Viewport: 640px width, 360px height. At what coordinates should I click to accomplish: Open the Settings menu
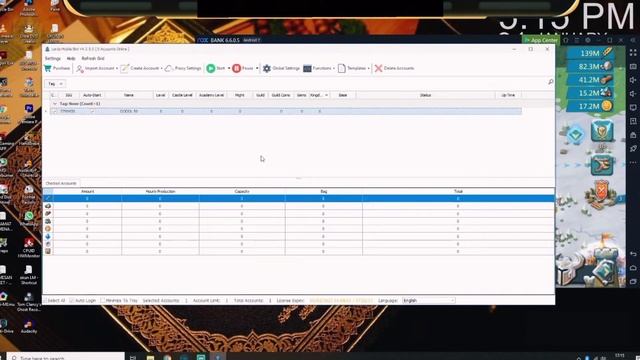click(x=53, y=58)
